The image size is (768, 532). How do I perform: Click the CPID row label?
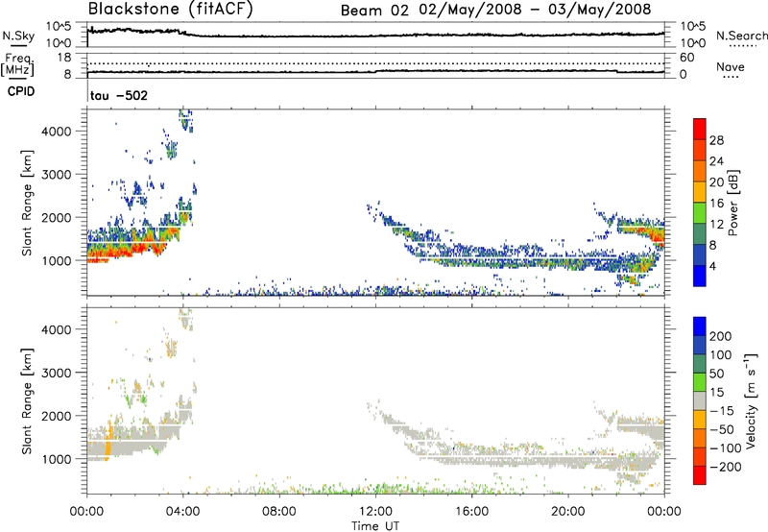tap(21, 91)
